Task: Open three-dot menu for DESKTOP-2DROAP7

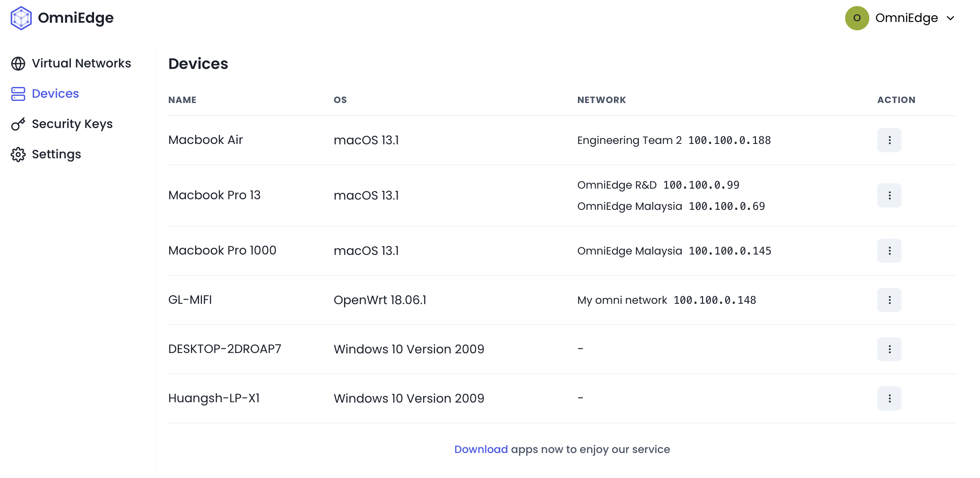Action: 889,349
